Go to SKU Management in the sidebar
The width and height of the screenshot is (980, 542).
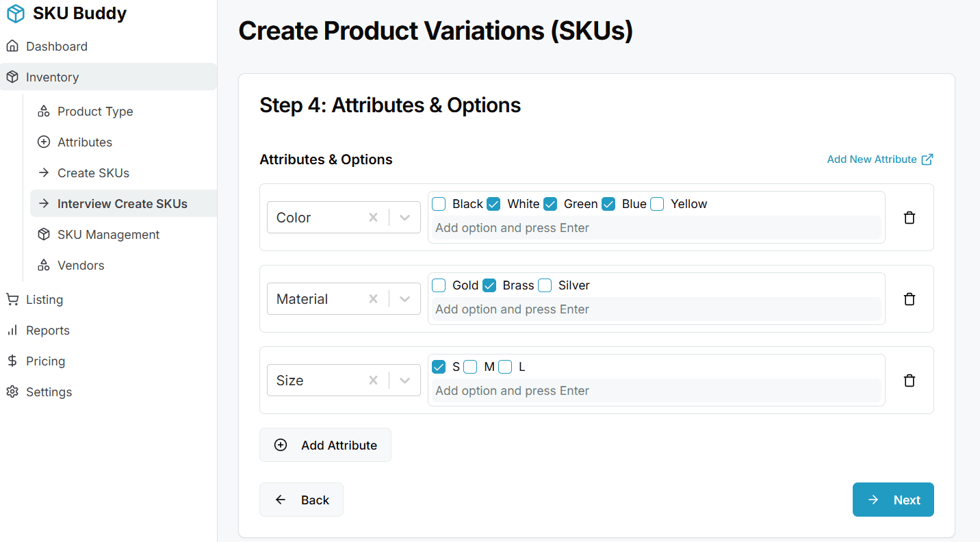109,234
